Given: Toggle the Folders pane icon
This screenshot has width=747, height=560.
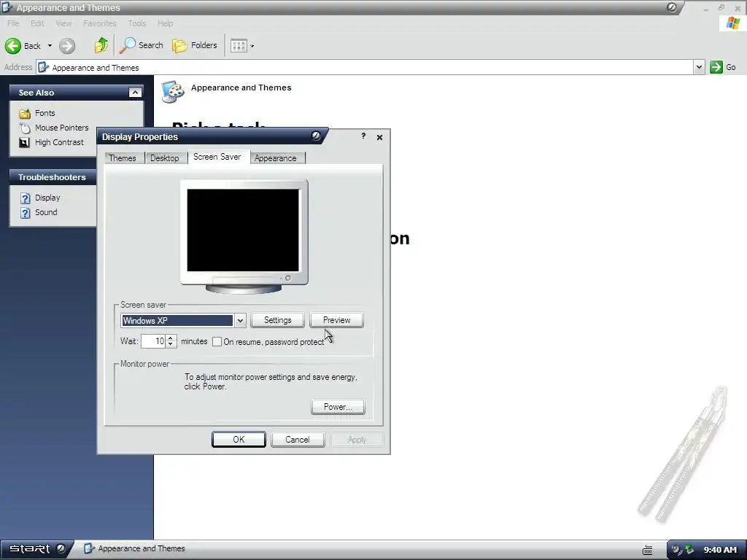Looking at the screenshot, I should [179, 46].
